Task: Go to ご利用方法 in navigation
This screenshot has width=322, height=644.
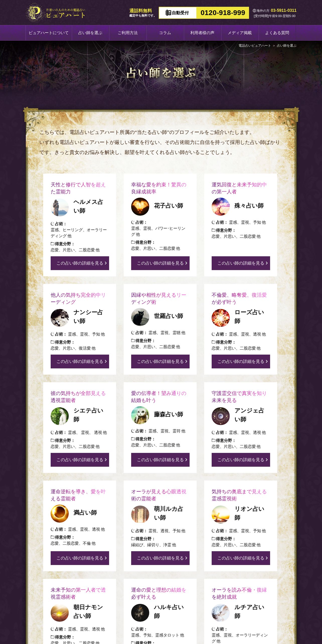Action: [128, 33]
